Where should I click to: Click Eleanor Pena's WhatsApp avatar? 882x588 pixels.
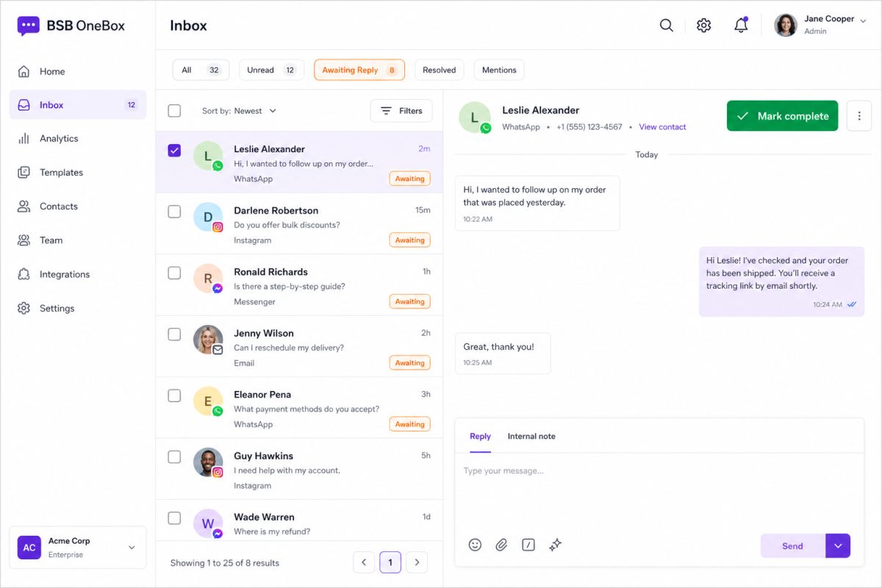(208, 401)
